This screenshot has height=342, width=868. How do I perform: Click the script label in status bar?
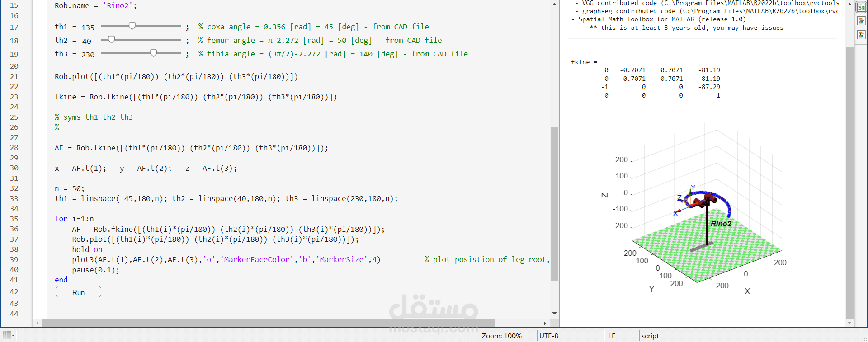(x=650, y=336)
